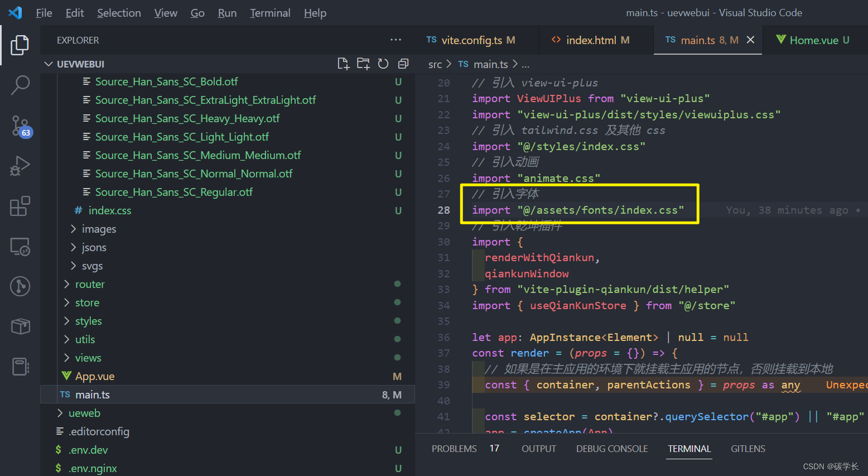This screenshot has width=868, height=476.
Task: Open Explorer more actions ellipsis
Action: point(396,40)
